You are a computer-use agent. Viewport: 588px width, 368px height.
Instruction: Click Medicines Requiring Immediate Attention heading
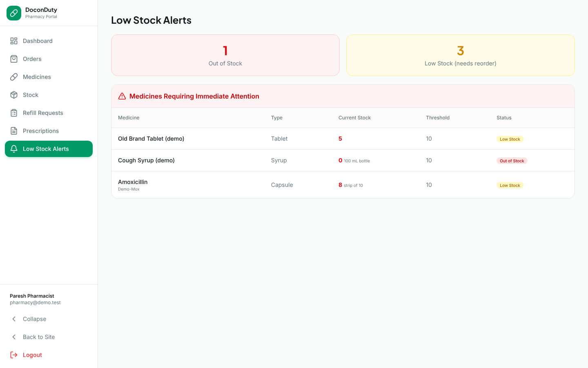[x=194, y=96]
